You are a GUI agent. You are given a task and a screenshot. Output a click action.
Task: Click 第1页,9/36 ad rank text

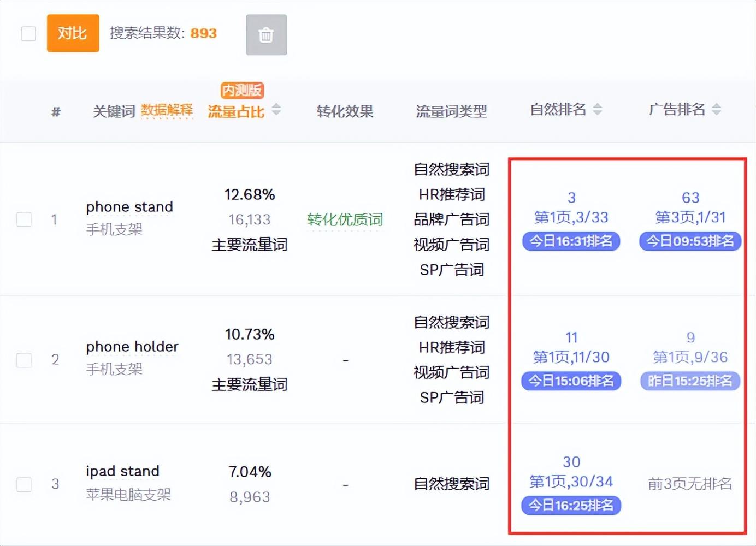(x=690, y=357)
